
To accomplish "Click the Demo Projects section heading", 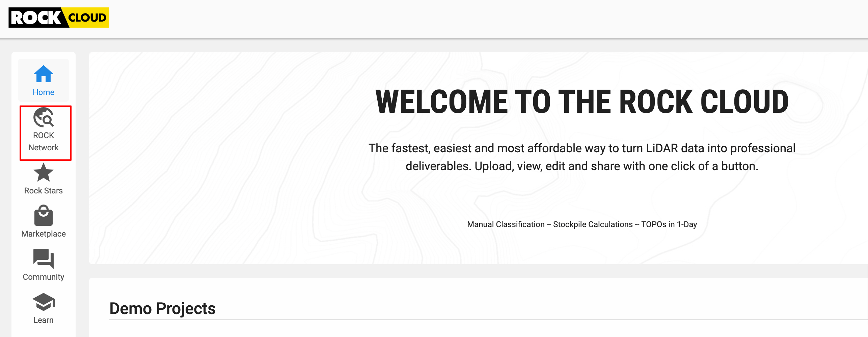I will (x=163, y=308).
